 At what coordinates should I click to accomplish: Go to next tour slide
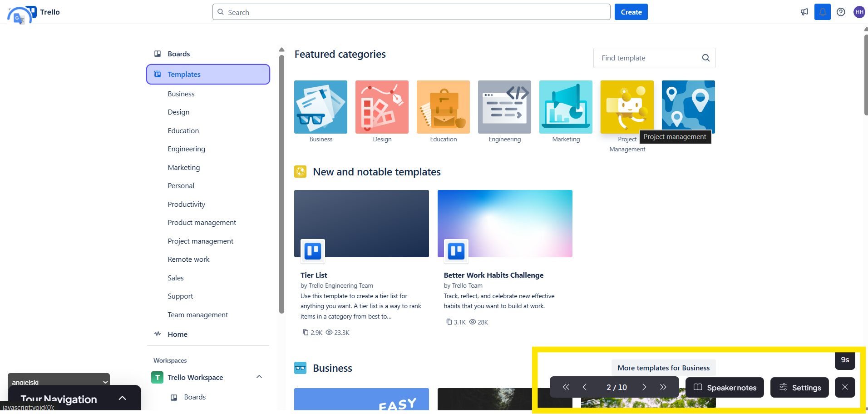(x=644, y=387)
